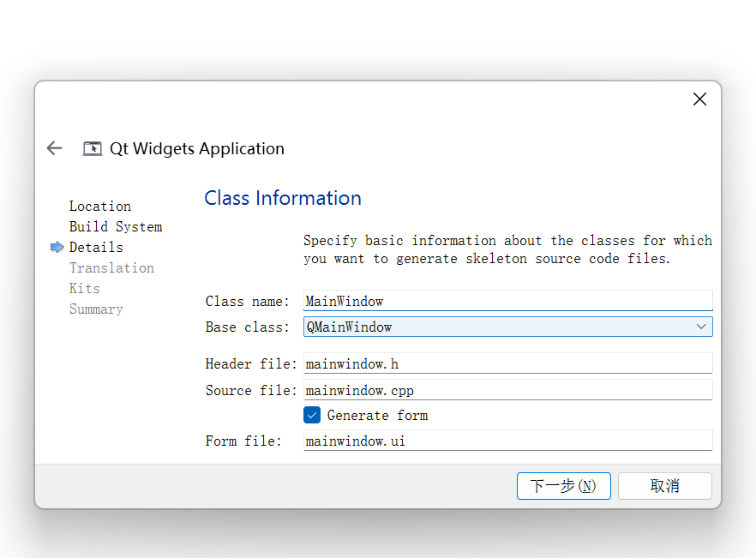
Task: Click the Form file label
Action: [243, 441]
